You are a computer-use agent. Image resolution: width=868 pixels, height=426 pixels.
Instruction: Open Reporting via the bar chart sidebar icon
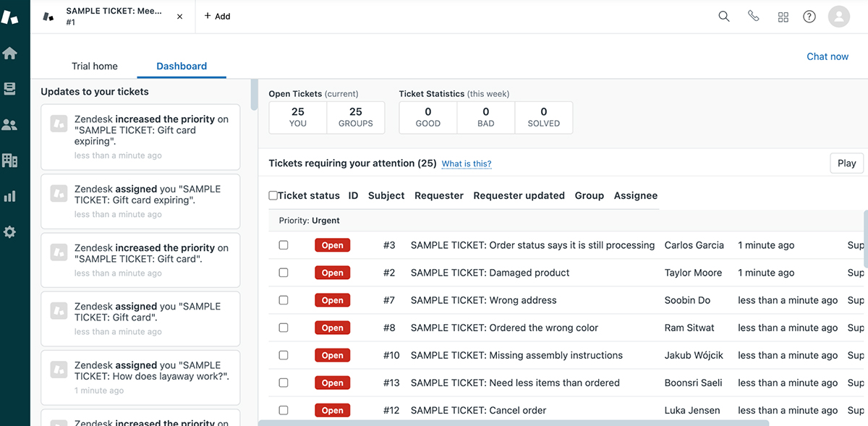pyautogui.click(x=10, y=196)
